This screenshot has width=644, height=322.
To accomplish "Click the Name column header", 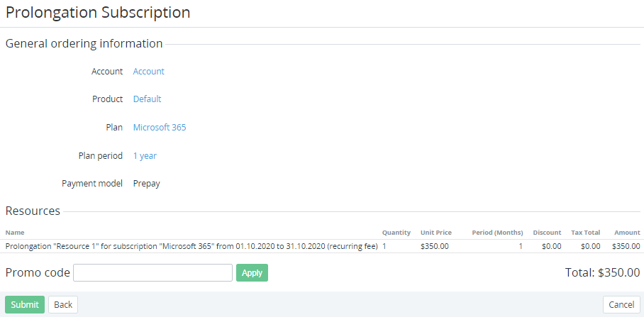I will tap(15, 233).
